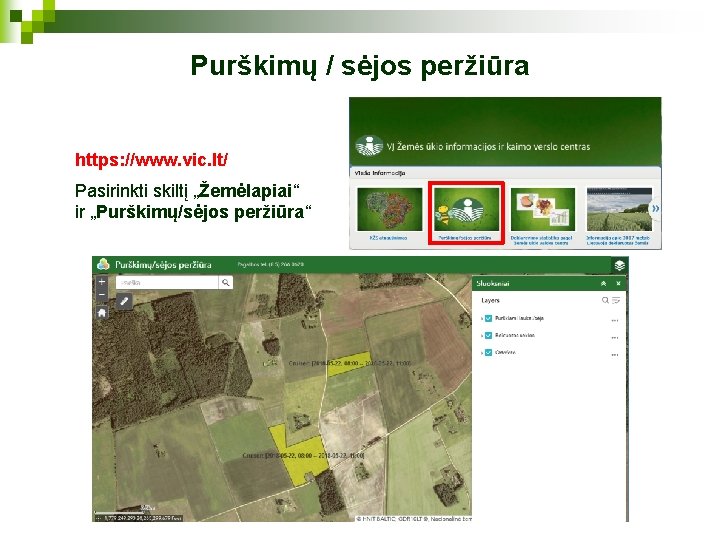Click the magnifier button beside the map search box
Screen dimensions: 720x540
225,282
